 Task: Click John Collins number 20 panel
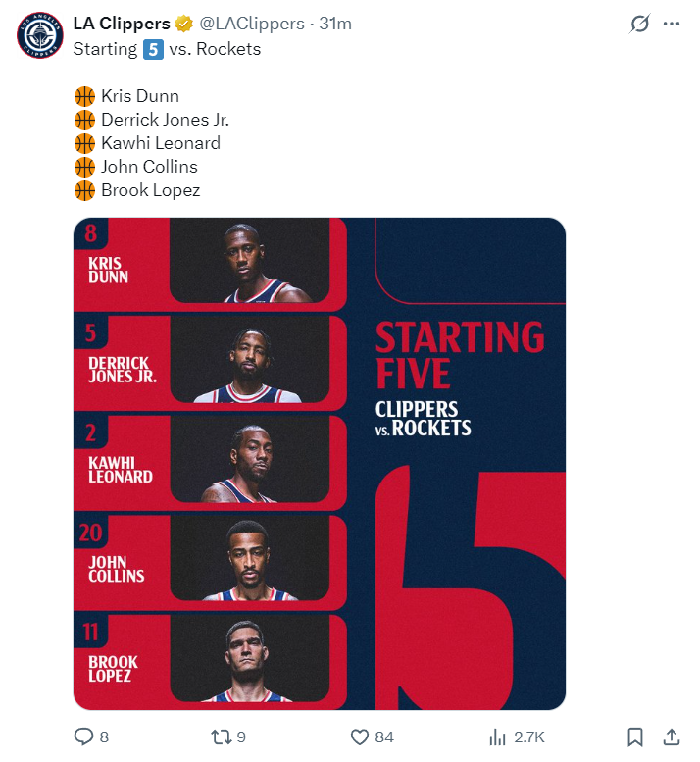point(210,561)
